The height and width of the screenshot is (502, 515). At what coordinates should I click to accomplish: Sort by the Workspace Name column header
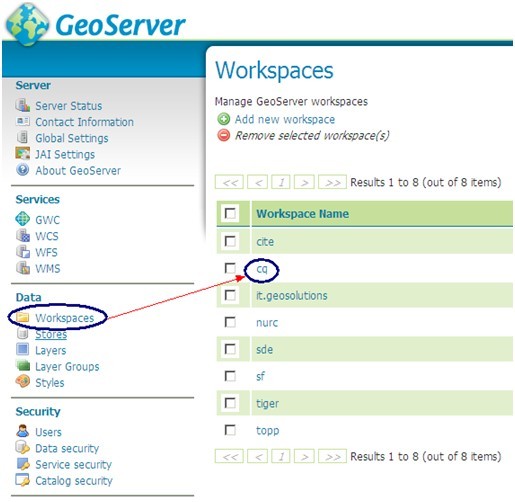click(x=302, y=213)
